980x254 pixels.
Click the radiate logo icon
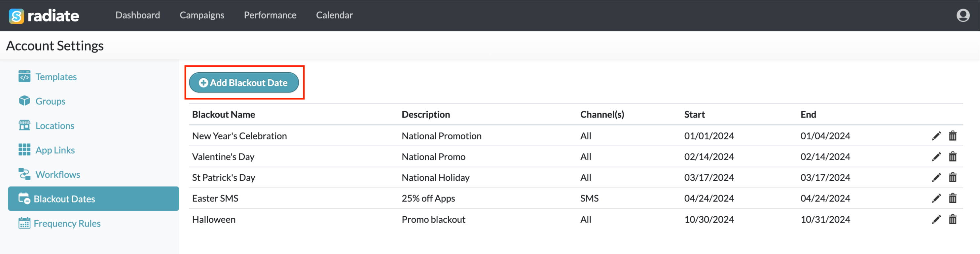[17, 16]
